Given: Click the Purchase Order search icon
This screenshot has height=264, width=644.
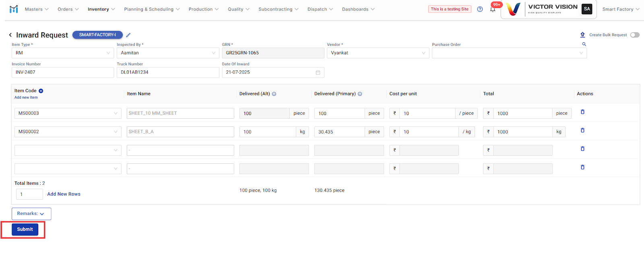Looking at the screenshot, I should pyautogui.click(x=584, y=44).
